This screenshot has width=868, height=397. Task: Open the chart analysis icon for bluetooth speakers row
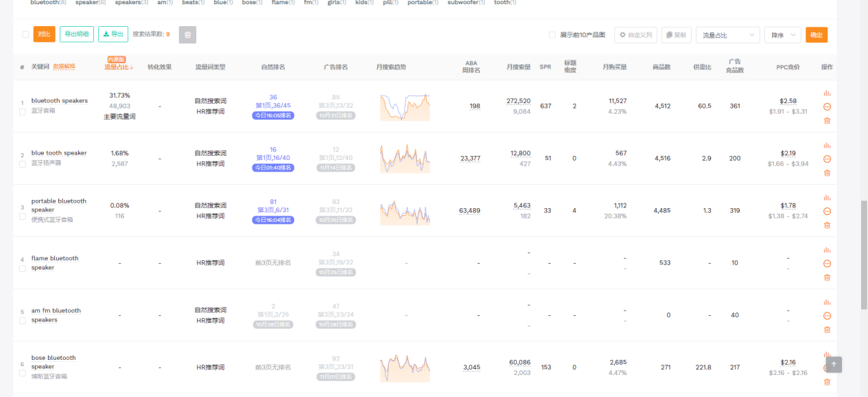point(827,94)
